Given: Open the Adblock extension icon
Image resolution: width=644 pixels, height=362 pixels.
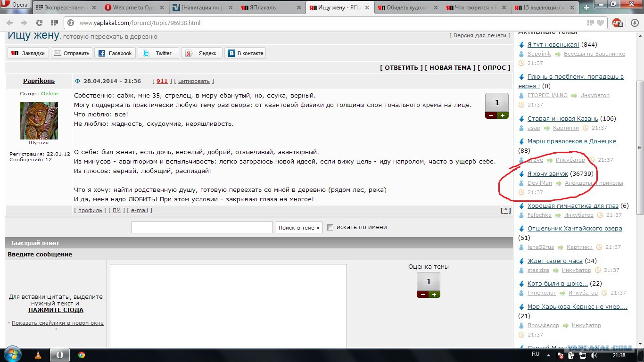Looking at the screenshot, I should tap(618, 23).
